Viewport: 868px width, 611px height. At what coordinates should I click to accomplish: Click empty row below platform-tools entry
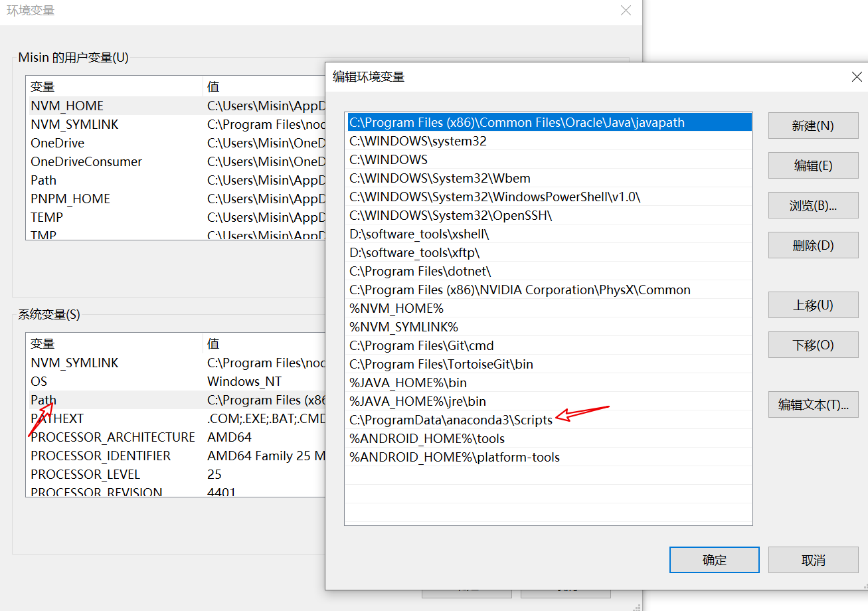pyautogui.click(x=548, y=476)
